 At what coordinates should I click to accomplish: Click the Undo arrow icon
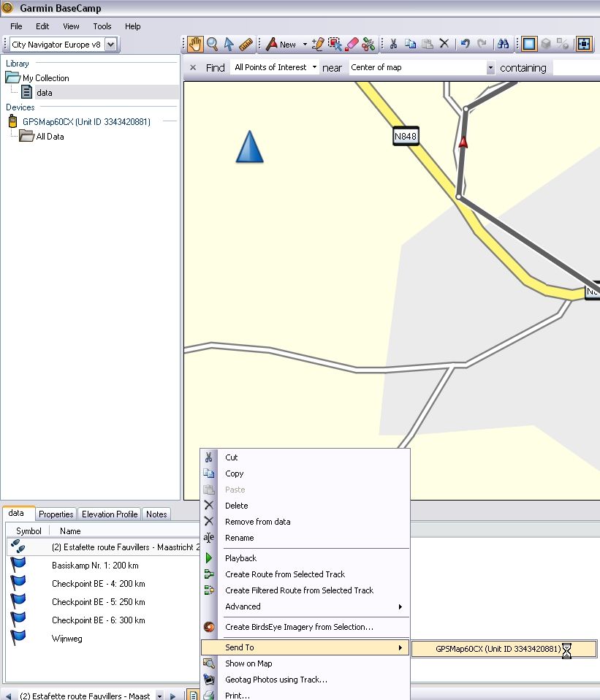pyautogui.click(x=466, y=44)
